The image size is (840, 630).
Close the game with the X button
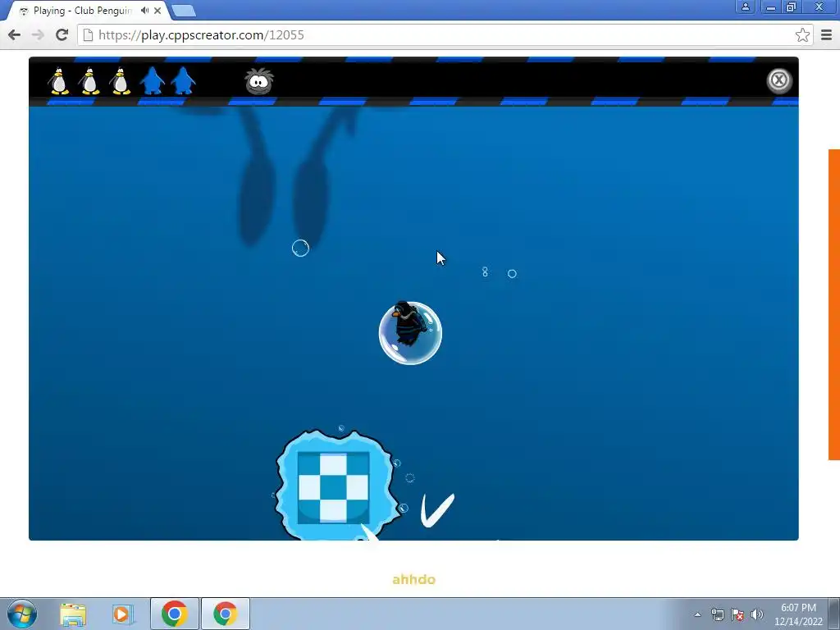[778, 80]
